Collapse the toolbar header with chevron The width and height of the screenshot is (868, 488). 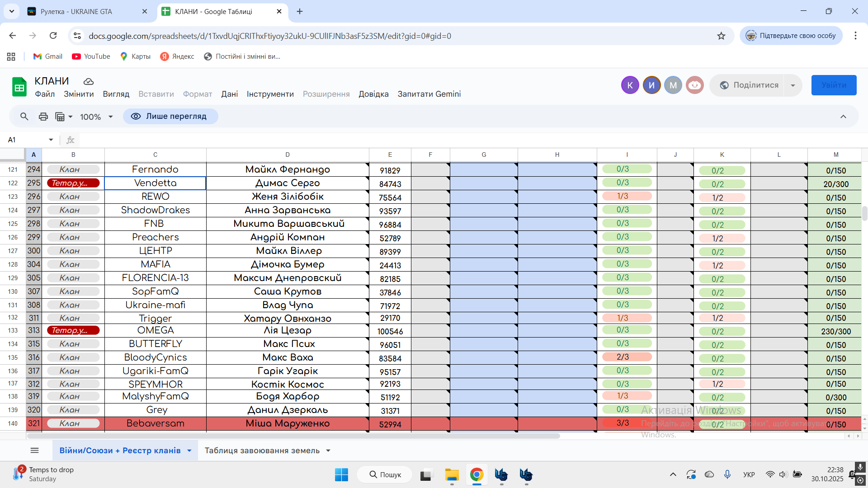843,117
